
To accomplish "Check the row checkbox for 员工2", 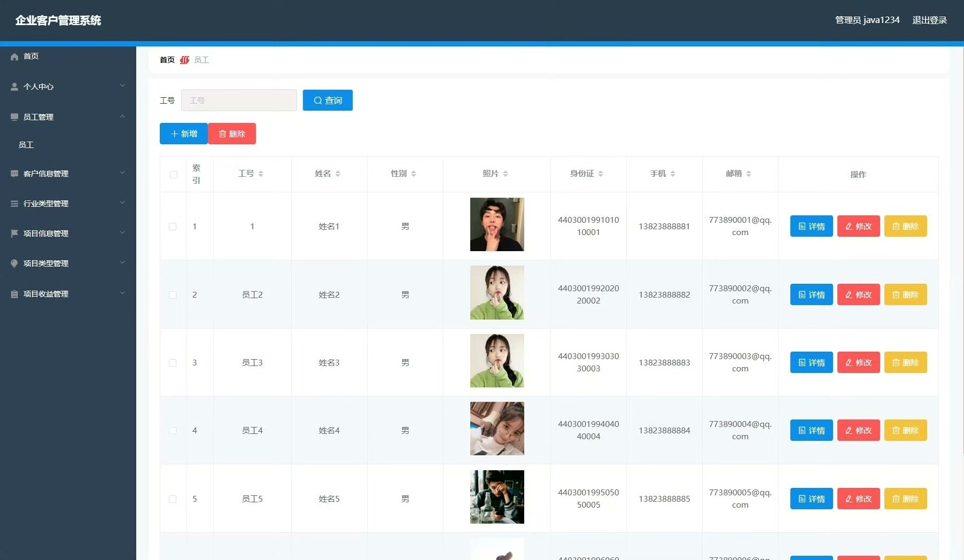I will (173, 295).
